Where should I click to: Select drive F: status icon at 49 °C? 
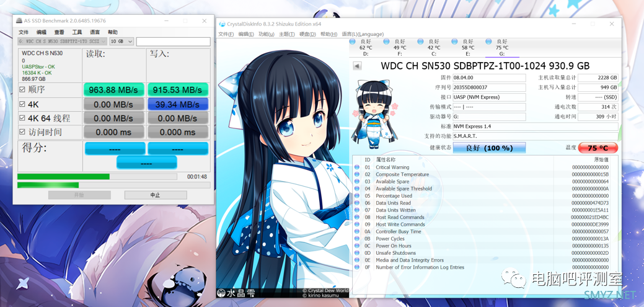pyautogui.click(x=386, y=42)
